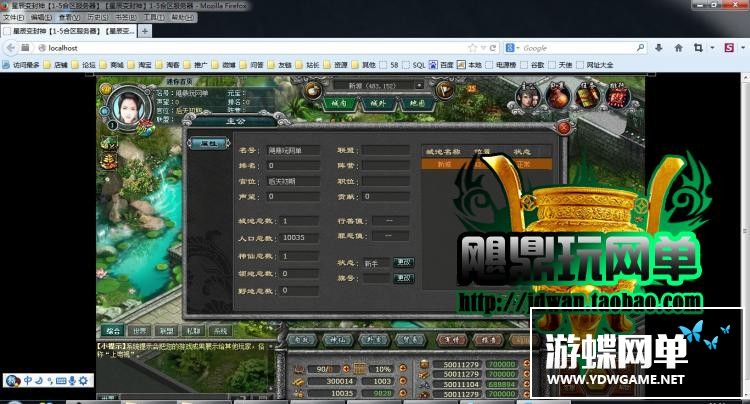Switch to the 综合 chat tab

pos(112,330)
